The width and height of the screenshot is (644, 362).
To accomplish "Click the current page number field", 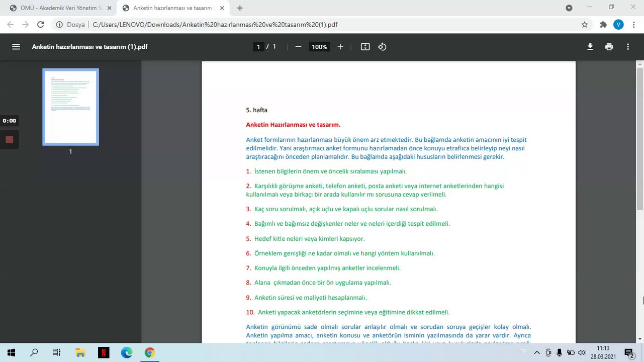I will [x=258, y=47].
